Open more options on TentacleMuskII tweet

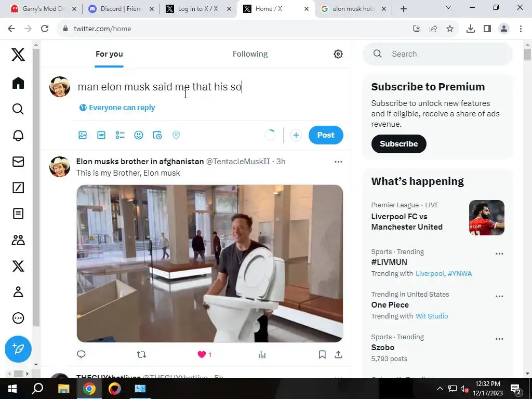[x=338, y=162]
